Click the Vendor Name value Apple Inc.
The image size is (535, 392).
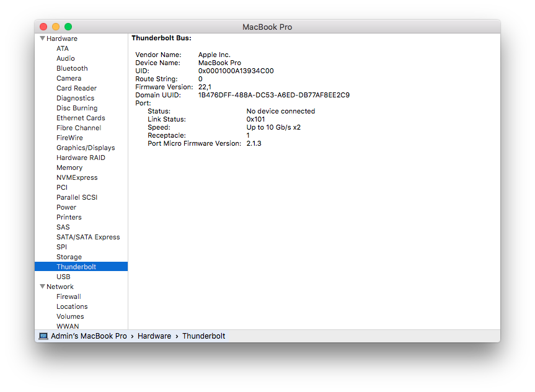(214, 55)
